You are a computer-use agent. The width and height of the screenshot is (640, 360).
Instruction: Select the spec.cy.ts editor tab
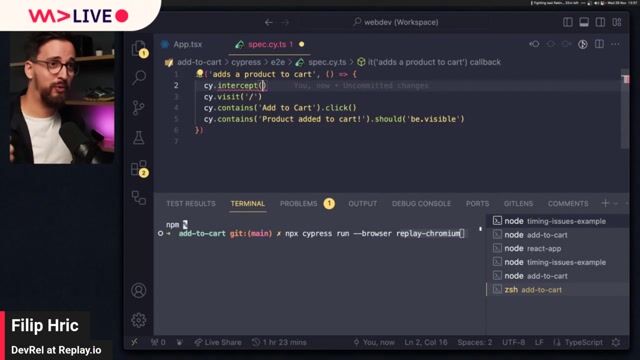pos(269,44)
